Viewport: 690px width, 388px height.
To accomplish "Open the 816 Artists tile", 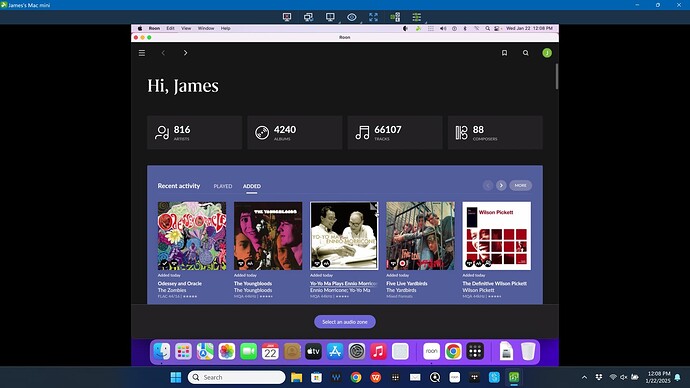I will pyautogui.click(x=195, y=132).
